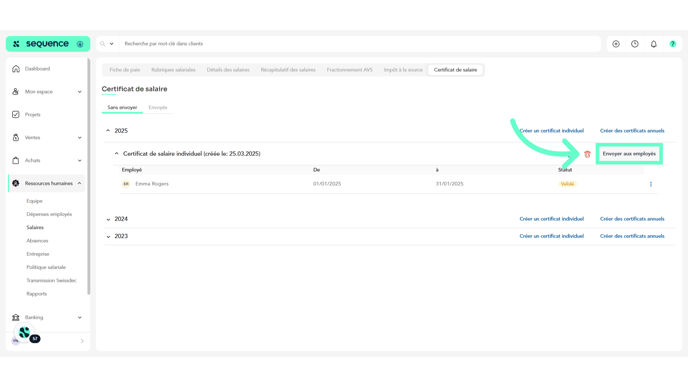Switch to Impôt à la source tab
Viewport: 688px width, 387px height.
pyautogui.click(x=403, y=70)
